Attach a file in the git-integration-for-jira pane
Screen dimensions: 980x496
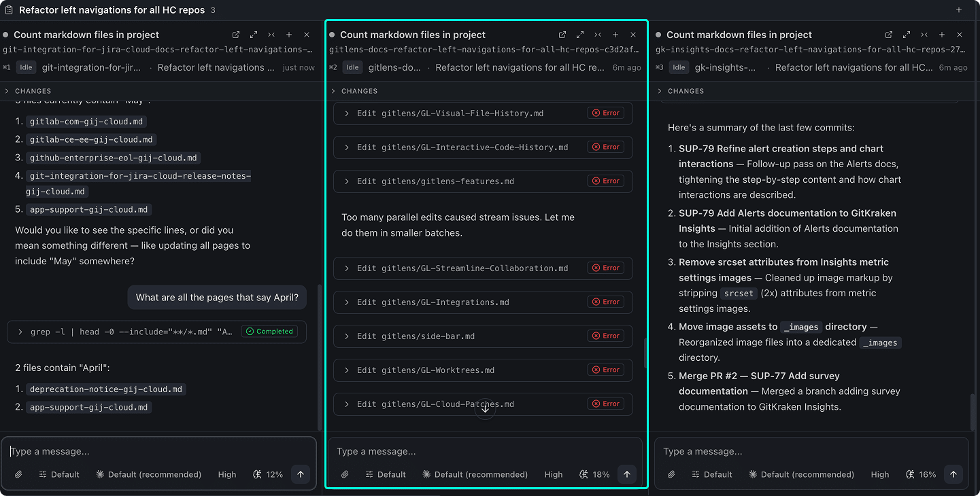18,474
